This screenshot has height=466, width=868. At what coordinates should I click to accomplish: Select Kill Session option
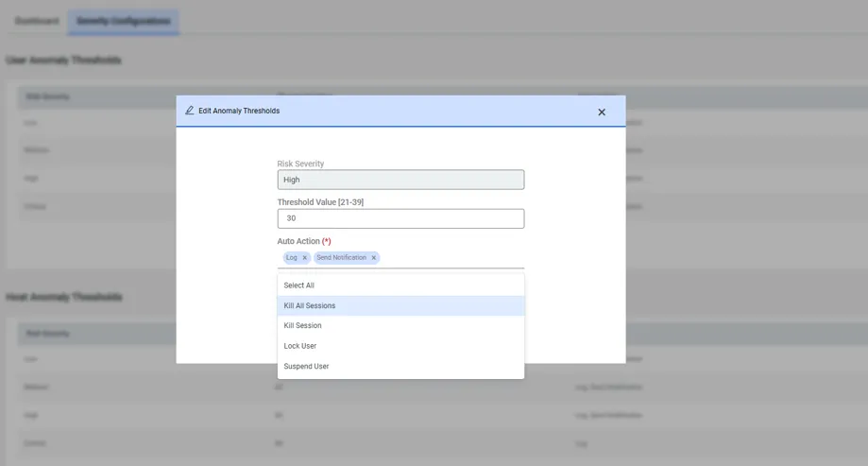tap(400, 326)
